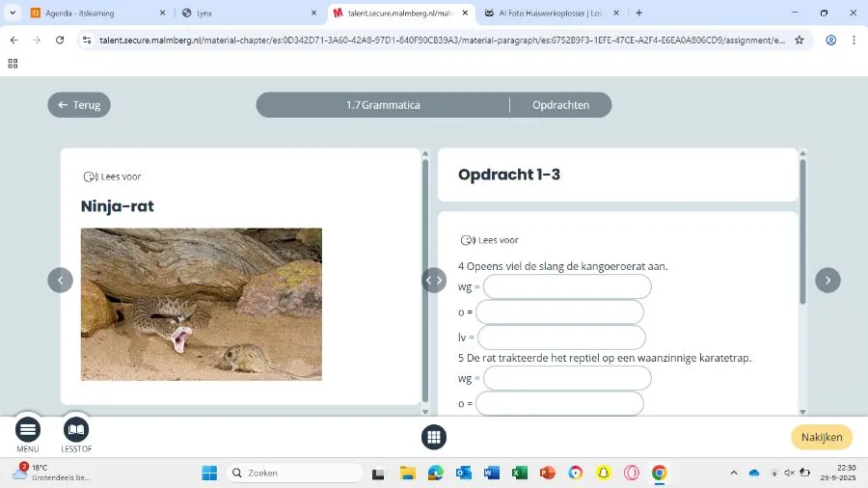
Task: Open the weather widget 18°C
Action: click(x=51, y=473)
